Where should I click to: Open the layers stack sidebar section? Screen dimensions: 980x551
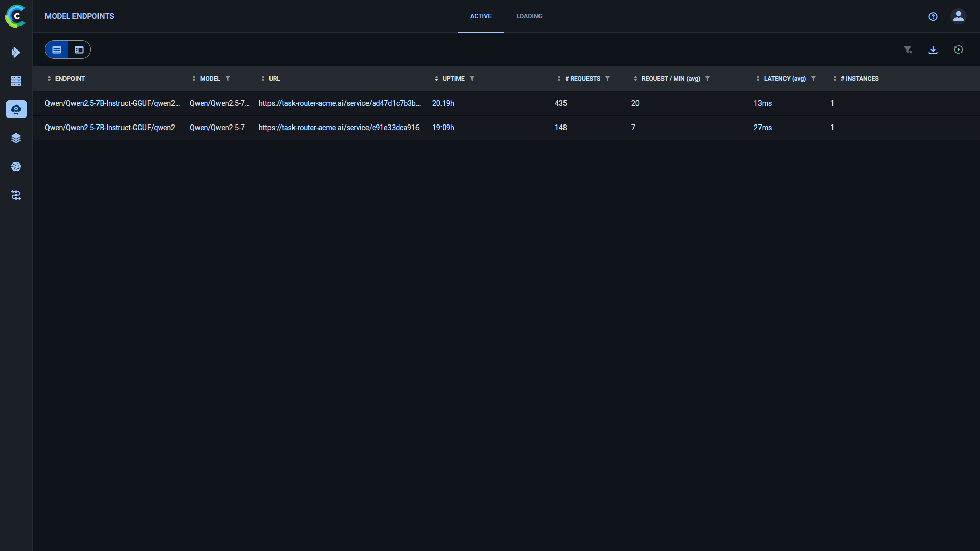pos(16,138)
